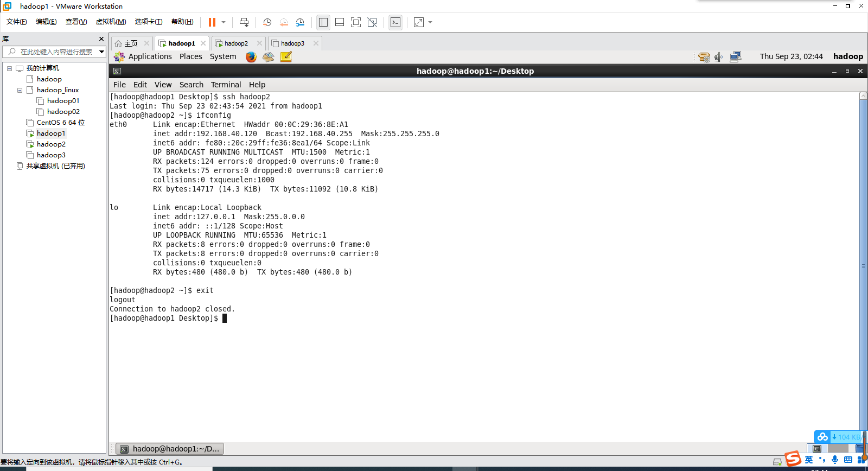Enter full screen mode icon
The height and width of the screenshot is (471, 868).
point(356,22)
